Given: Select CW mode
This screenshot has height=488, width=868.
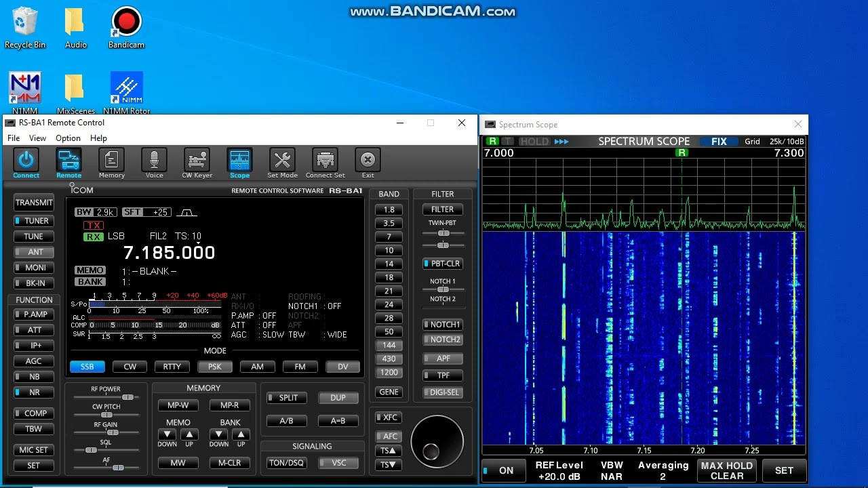Looking at the screenshot, I should [130, 367].
